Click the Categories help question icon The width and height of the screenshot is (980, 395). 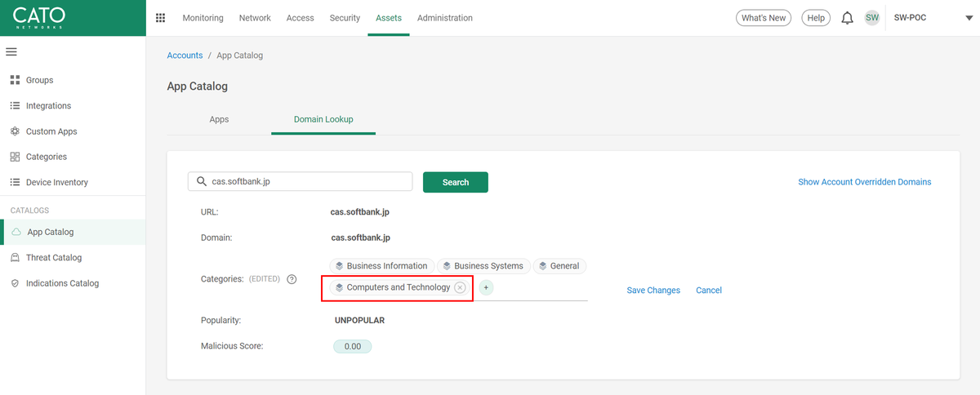pos(292,279)
